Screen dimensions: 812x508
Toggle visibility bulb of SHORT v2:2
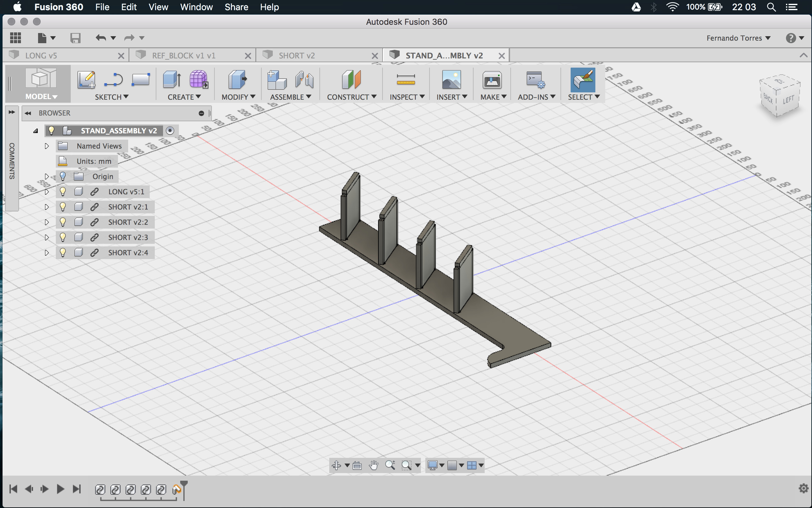tap(63, 222)
